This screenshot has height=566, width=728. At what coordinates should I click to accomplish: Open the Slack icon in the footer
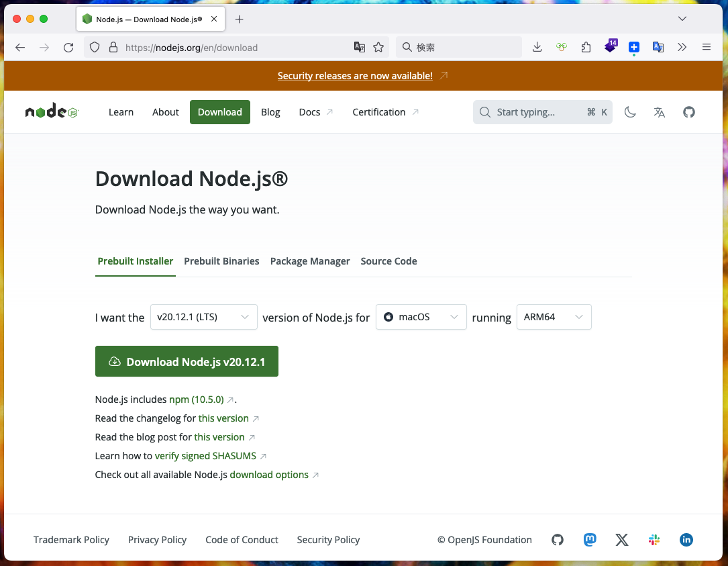pos(654,540)
